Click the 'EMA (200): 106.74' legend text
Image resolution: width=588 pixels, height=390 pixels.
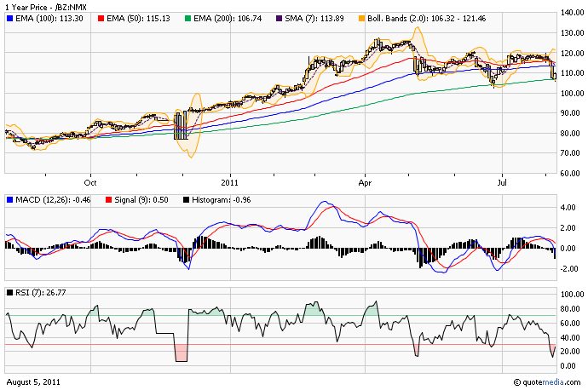point(228,19)
